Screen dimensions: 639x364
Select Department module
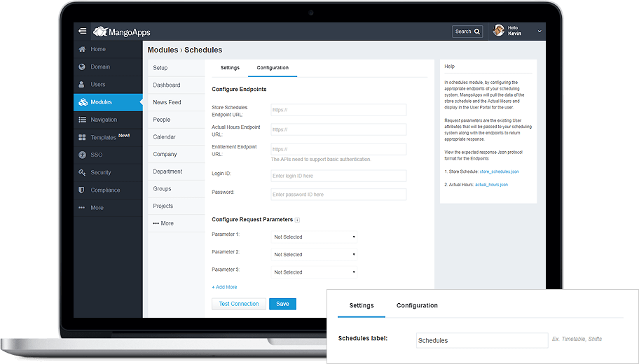point(176,171)
